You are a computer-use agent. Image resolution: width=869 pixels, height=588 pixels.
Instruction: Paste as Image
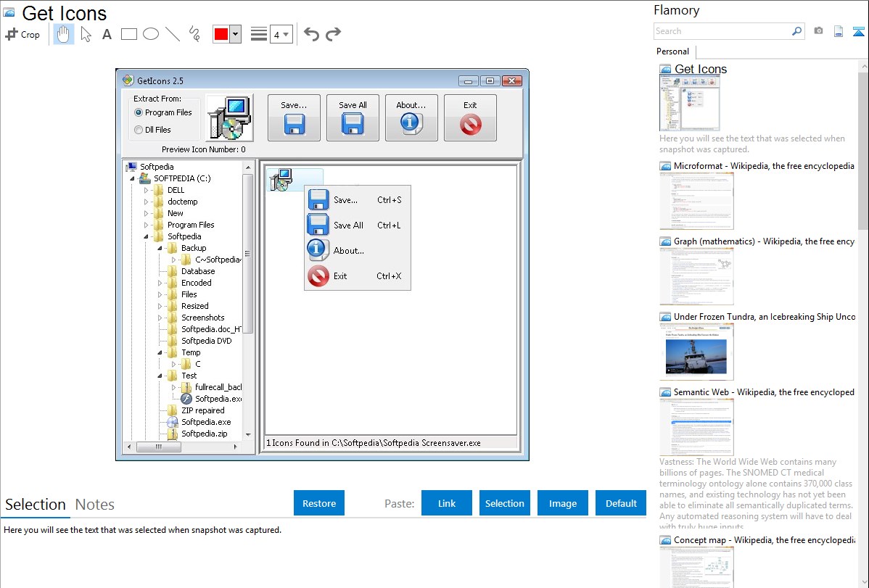(563, 503)
